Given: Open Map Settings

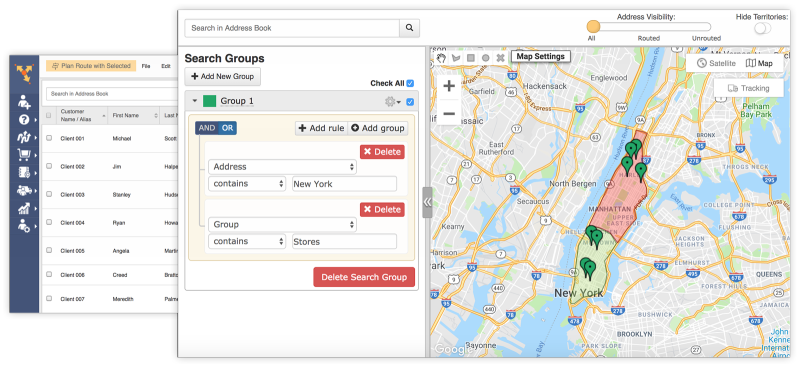Looking at the screenshot, I should [541, 57].
